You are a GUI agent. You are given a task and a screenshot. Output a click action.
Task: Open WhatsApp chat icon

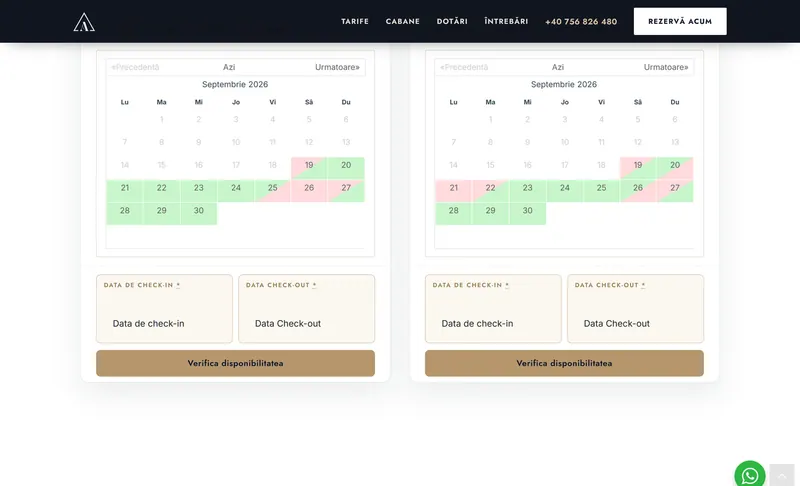[749, 475]
